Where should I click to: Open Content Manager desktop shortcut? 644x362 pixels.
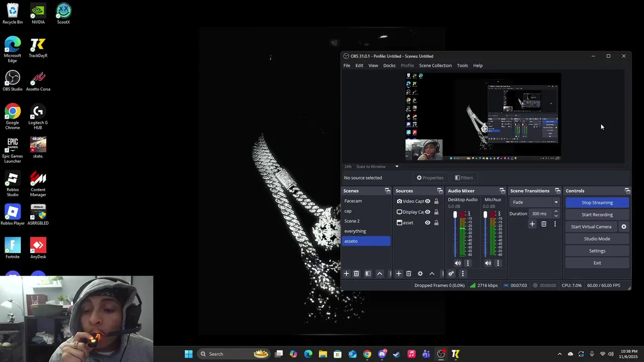coord(38,185)
